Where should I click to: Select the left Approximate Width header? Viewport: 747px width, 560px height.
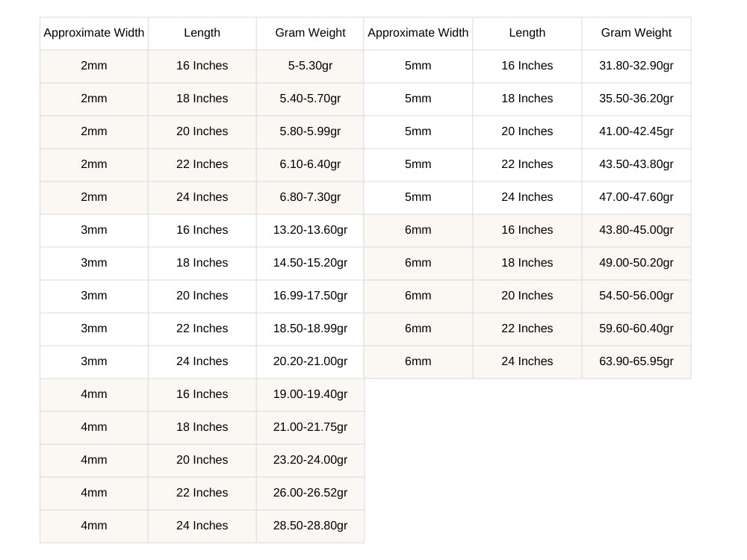point(94,33)
